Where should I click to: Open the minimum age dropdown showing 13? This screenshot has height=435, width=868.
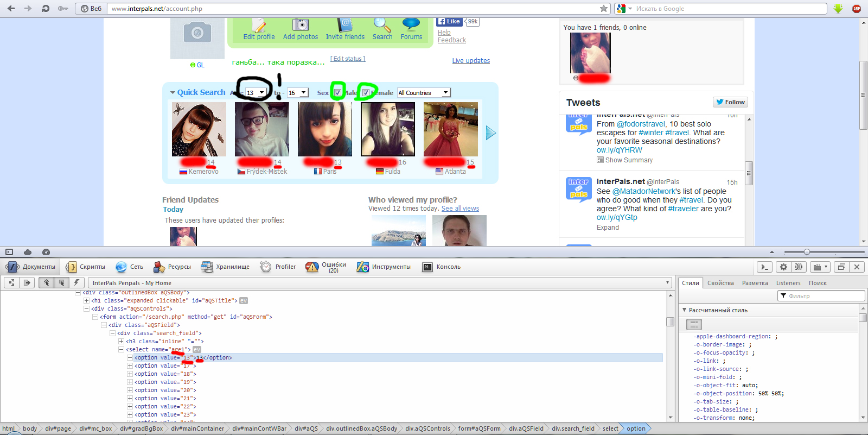coord(256,93)
